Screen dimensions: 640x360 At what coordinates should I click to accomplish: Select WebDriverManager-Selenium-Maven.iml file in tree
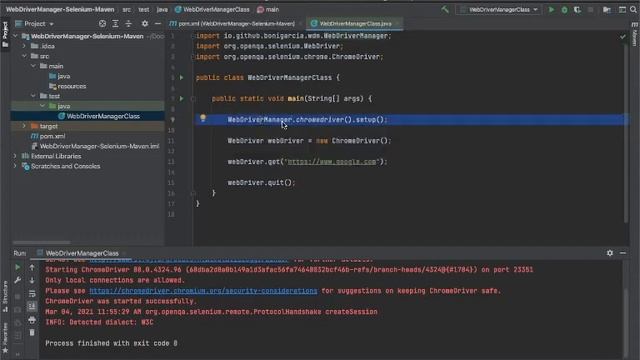point(96,146)
